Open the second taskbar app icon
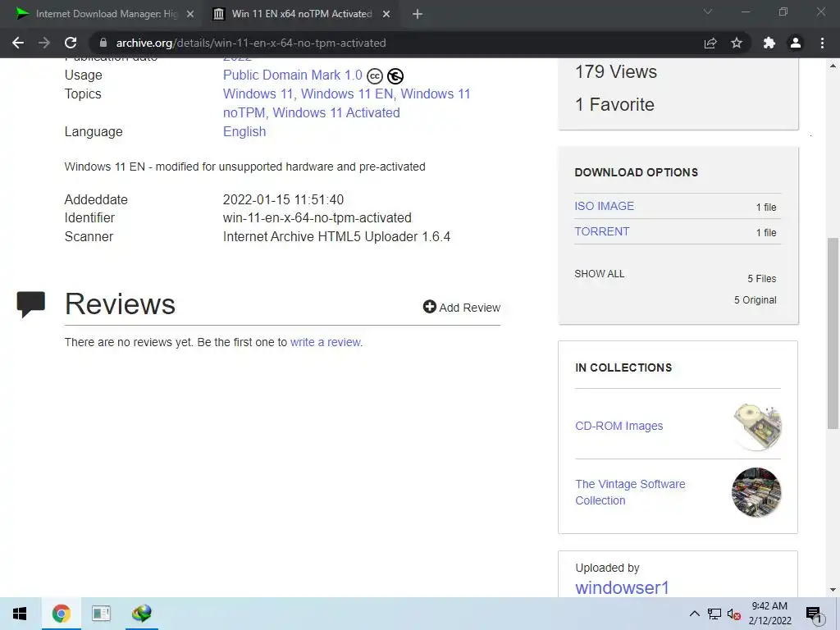This screenshot has height=630, width=840. [101, 614]
